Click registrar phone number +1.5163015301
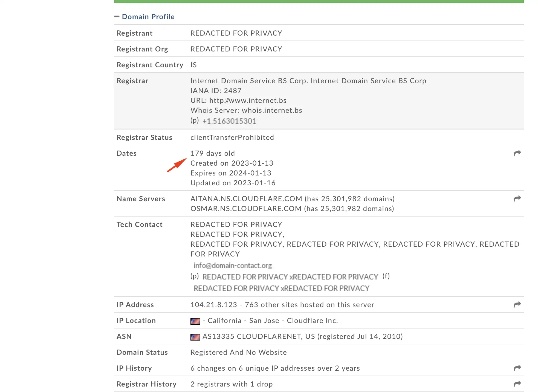The width and height of the screenshot is (538, 392). click(229, 121)
